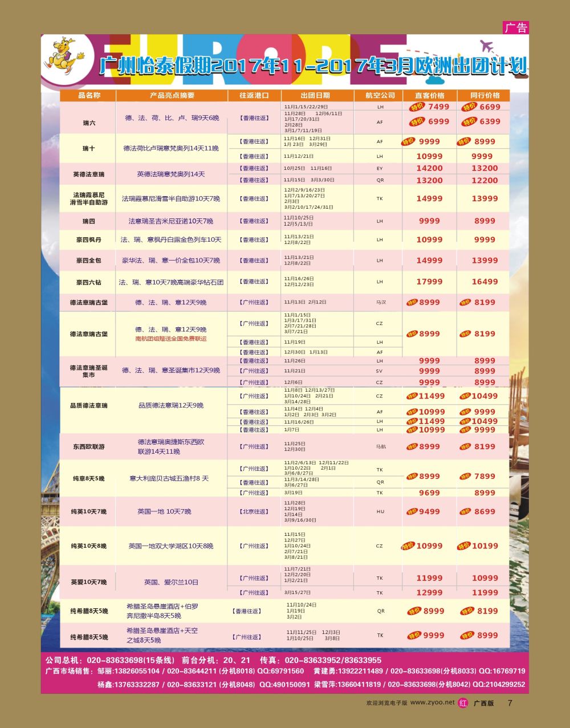This screenshot has width=570, height=728.
Task: Click the price 17999 for 豪四六钻
Action: pyautogui.click(x=429, y=282)
